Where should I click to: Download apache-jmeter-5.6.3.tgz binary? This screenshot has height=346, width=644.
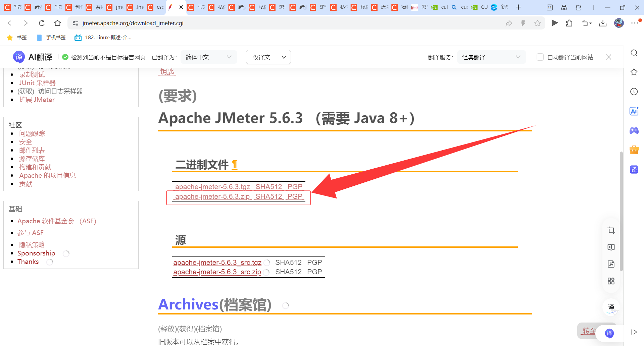(212, 187)
